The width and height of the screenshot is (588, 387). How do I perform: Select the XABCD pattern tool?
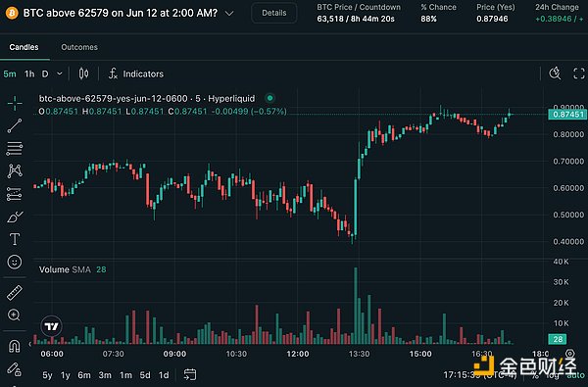(15, 171)
